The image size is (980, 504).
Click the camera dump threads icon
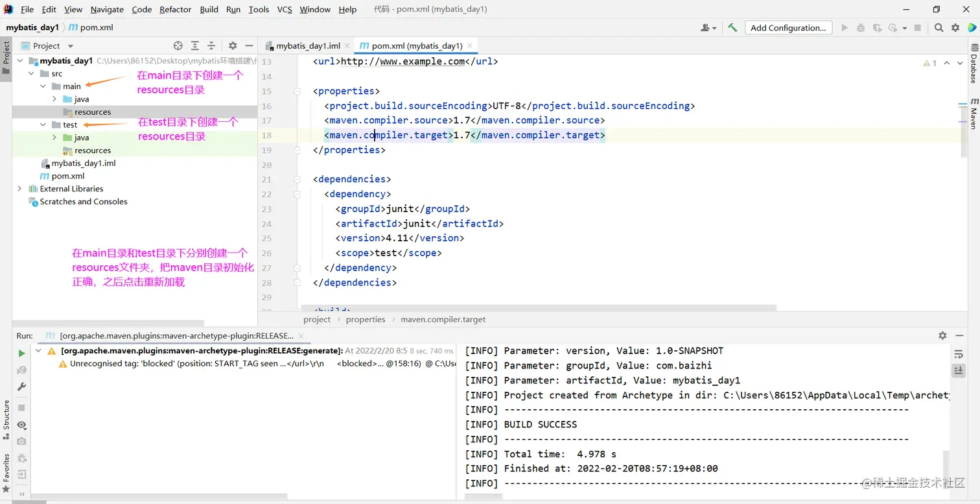[21, 442]
